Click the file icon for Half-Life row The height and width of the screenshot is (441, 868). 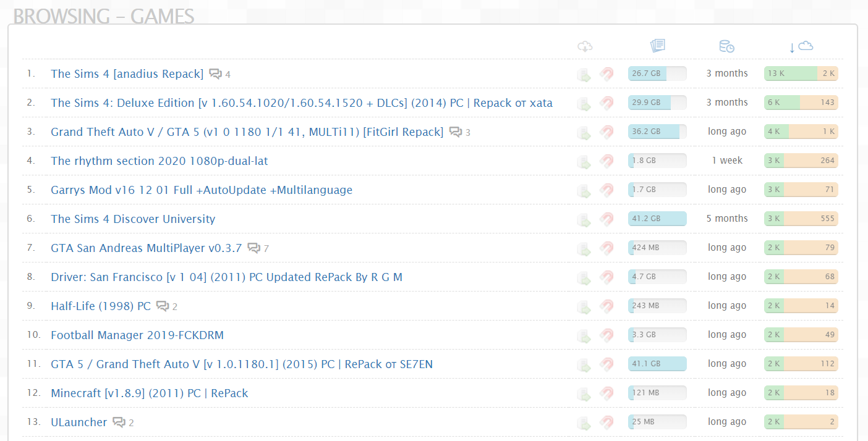point(584,306)
